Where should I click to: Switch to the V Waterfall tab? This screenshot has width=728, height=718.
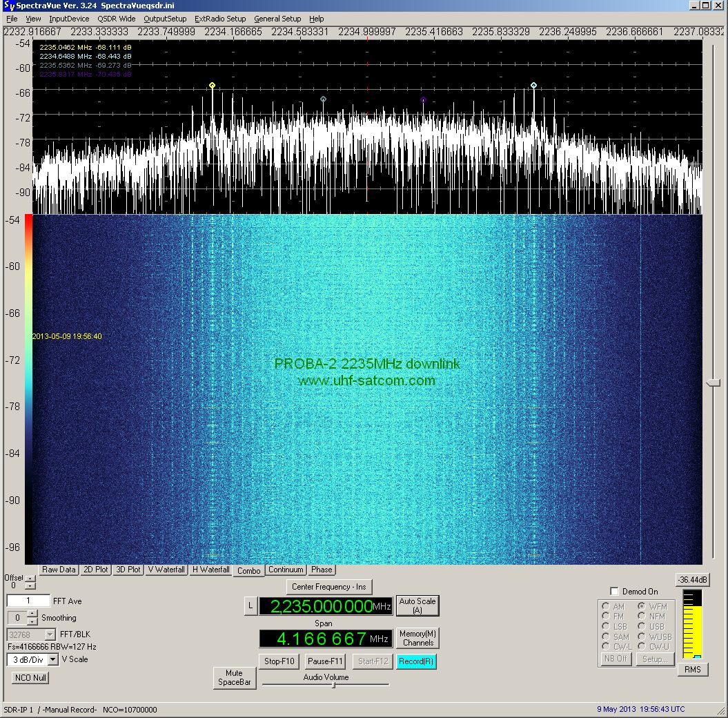[x=166, y=570]
